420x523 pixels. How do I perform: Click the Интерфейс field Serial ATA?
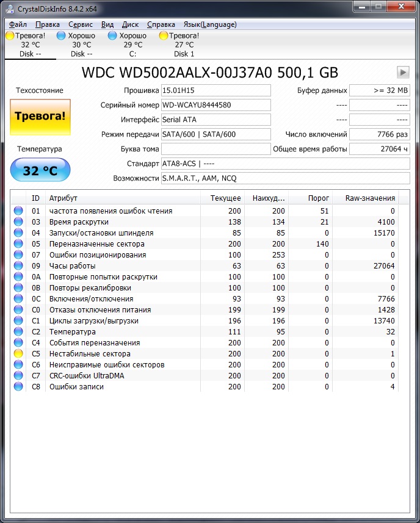216,120
